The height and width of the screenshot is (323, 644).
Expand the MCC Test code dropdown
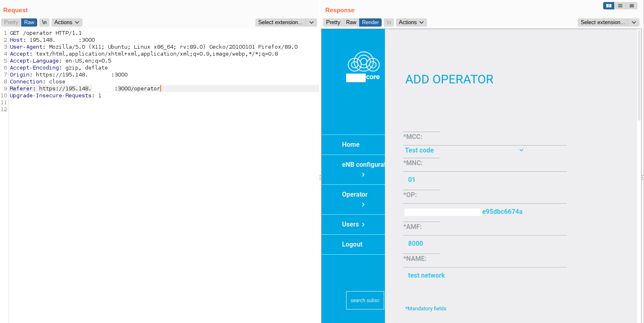[464, 150]
